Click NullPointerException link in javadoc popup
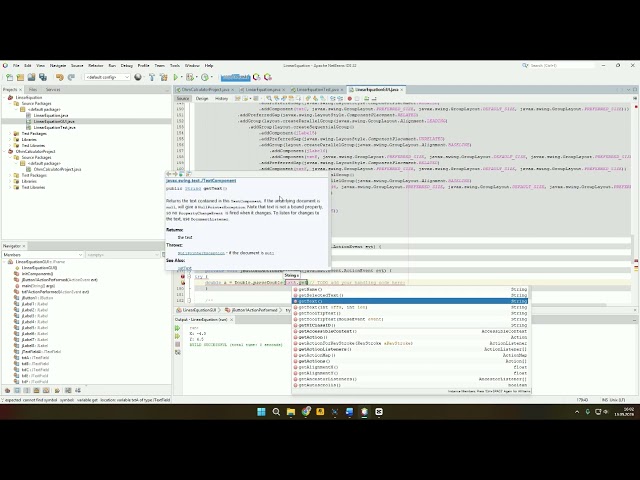 tap(201, 253)
